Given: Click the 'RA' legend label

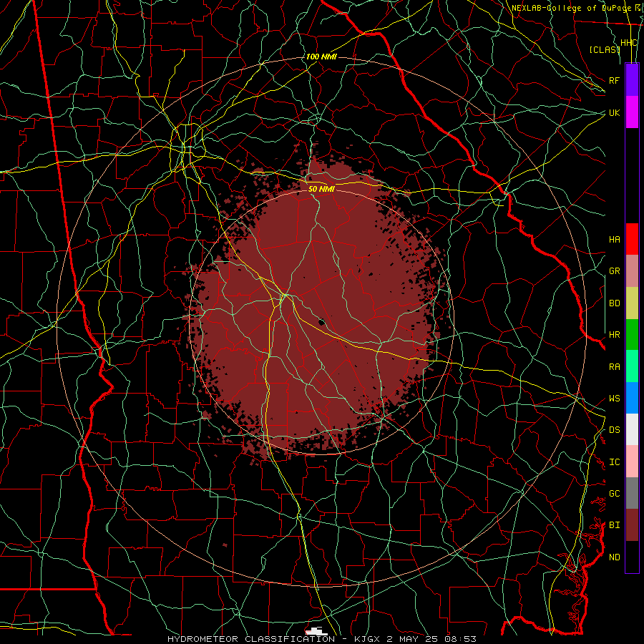Looking at the screenshot, I should 614,367.
